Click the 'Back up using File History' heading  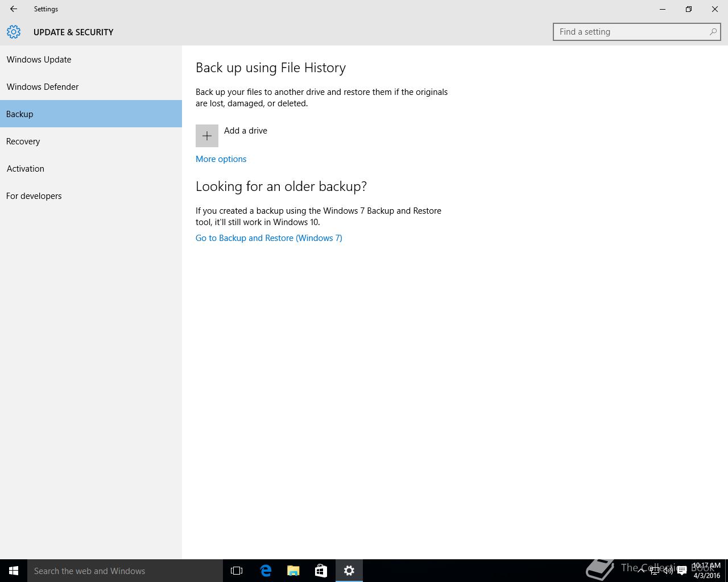(271, 68)
